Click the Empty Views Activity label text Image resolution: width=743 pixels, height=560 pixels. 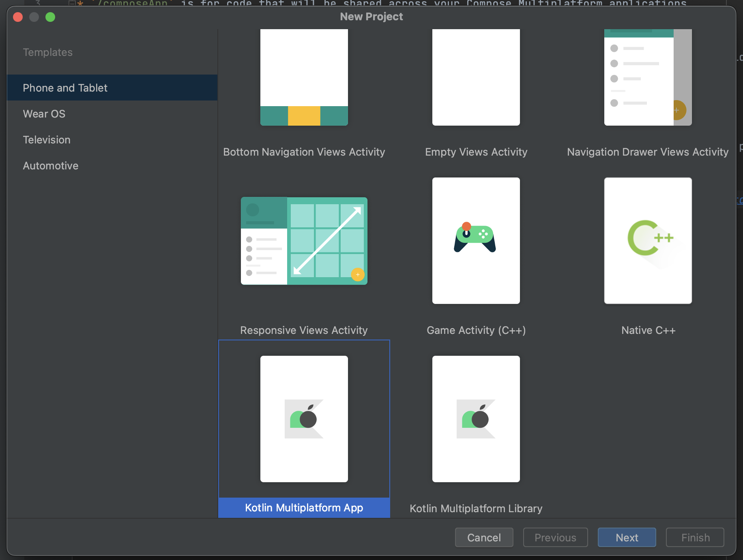(476, 152)
